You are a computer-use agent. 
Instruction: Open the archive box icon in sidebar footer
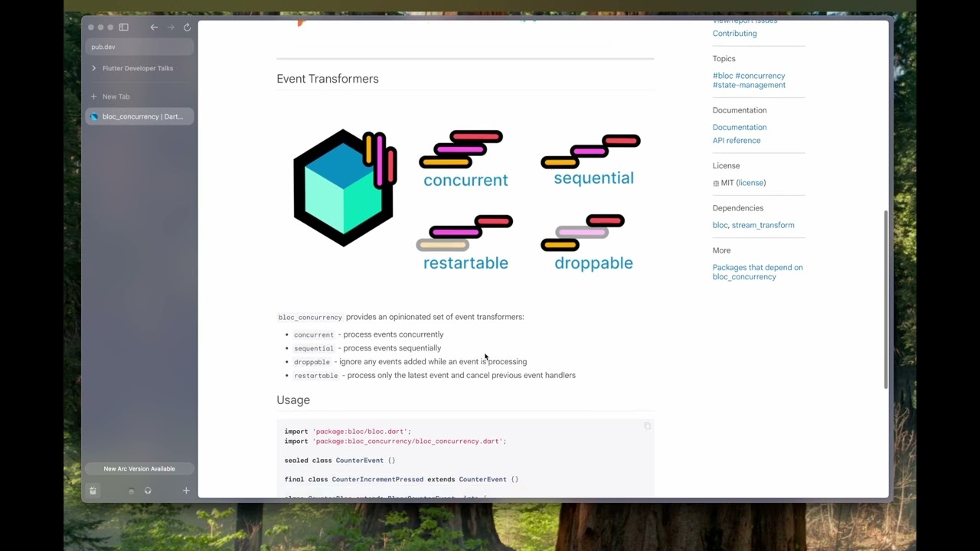click(x=93, y=491)
